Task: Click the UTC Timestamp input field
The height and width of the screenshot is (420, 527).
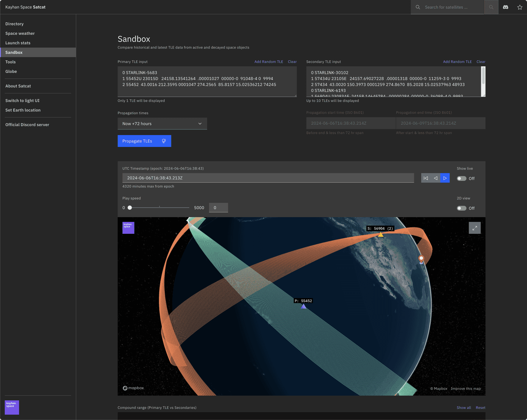Action: [268, 178]
